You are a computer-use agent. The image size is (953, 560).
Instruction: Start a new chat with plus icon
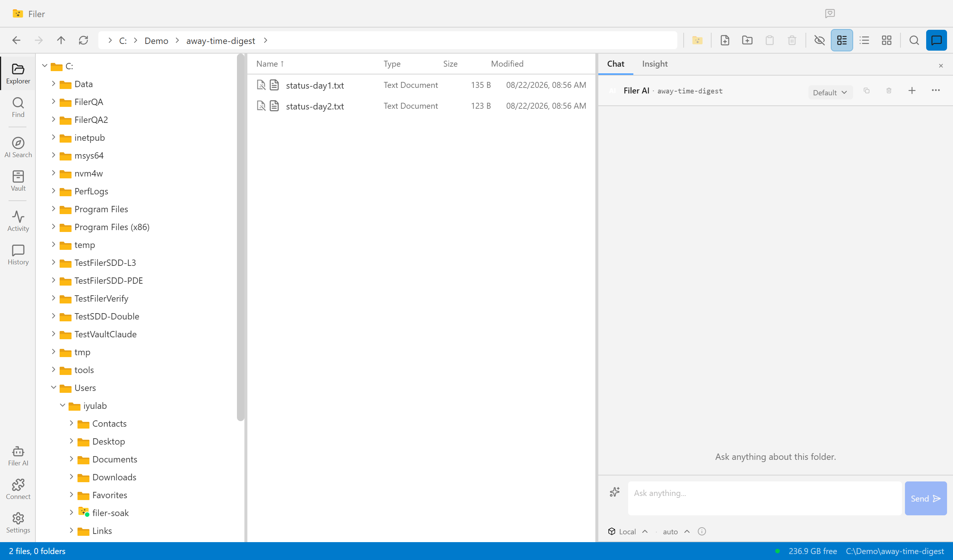(912, 91)
